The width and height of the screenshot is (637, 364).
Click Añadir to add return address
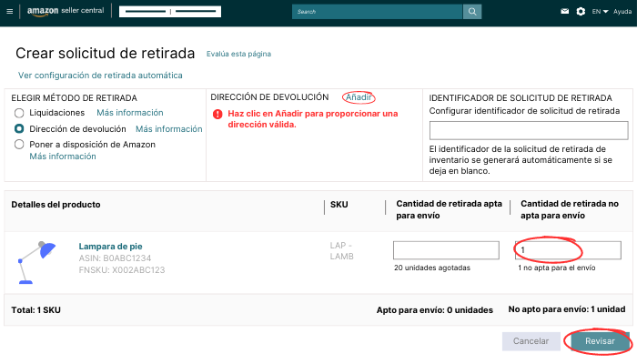tap(359, 97)
